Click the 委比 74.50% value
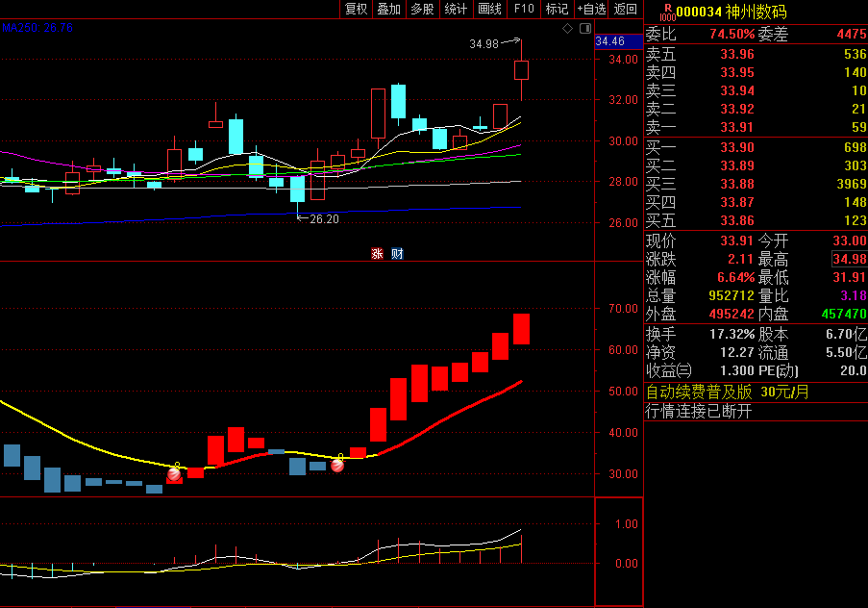 [x=732, y=34]
